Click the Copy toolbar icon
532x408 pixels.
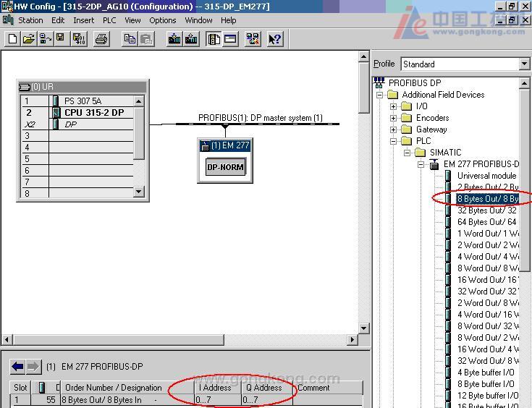130,38
